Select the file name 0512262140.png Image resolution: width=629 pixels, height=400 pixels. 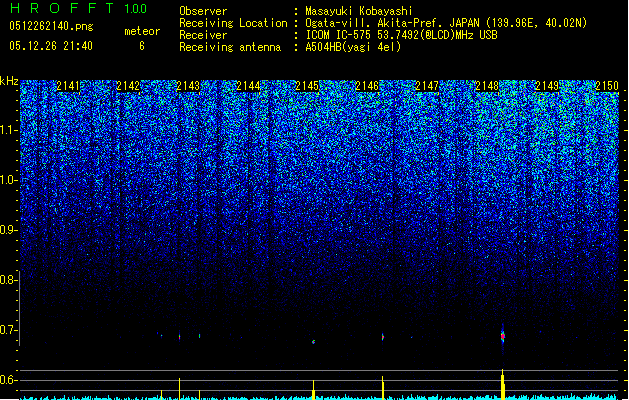[x=51, y=27]
